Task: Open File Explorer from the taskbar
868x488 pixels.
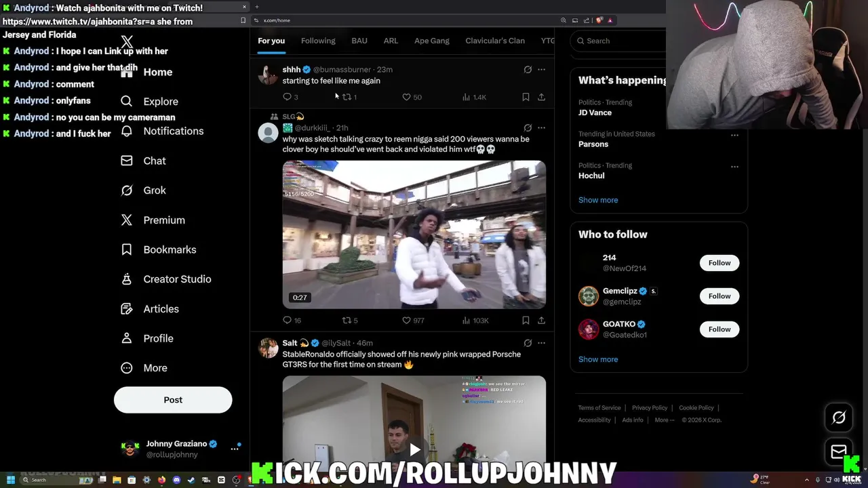Action: (x=117, y=480)
